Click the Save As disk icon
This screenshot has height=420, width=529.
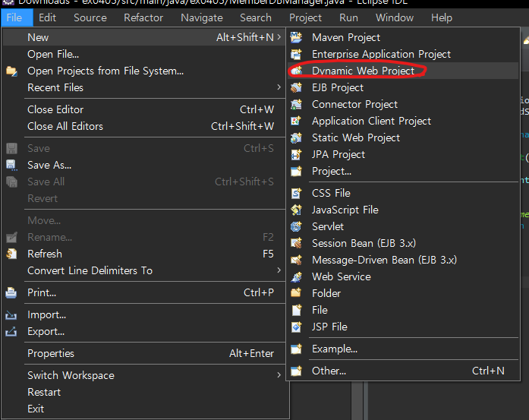point(11,165)
